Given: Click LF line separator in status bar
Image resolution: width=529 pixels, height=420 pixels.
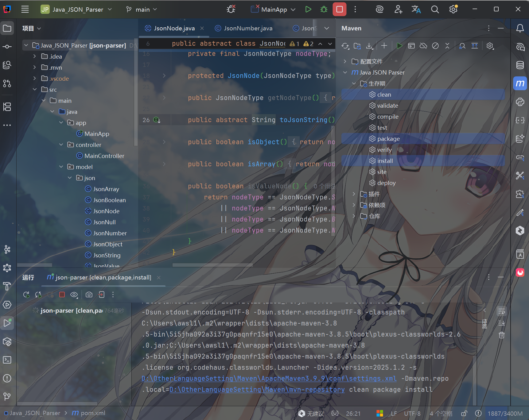Looking at the screenshot, I should 394,414.
